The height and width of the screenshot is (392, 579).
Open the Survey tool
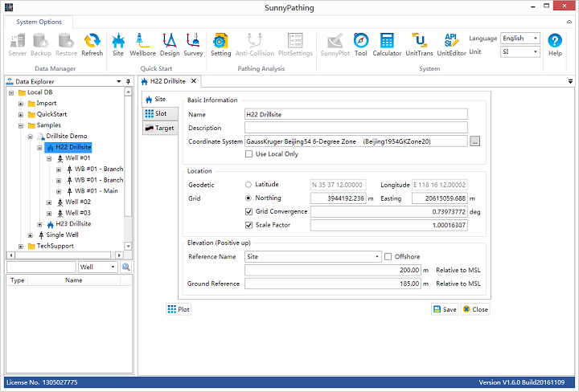pos(193,45)
